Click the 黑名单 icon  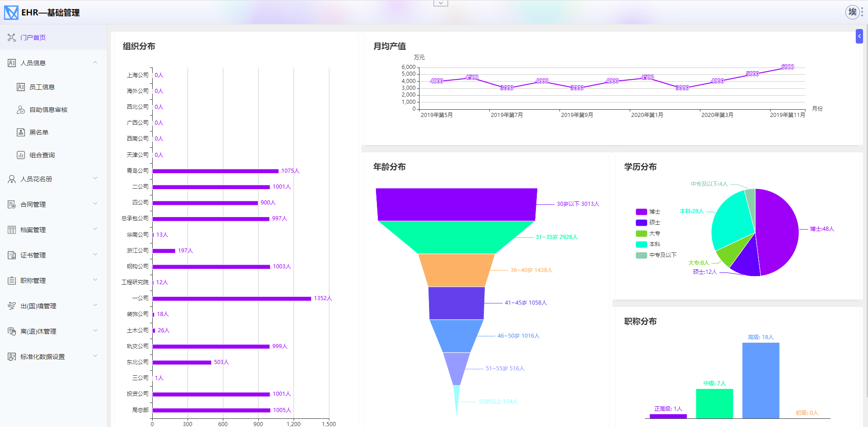pos(21,132)
